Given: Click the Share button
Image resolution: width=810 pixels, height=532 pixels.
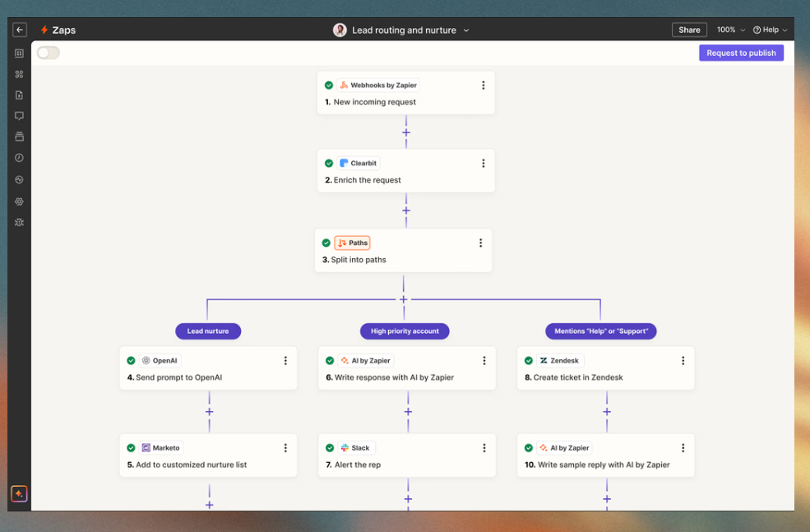Looking at the screenshot, I should 689,30.
